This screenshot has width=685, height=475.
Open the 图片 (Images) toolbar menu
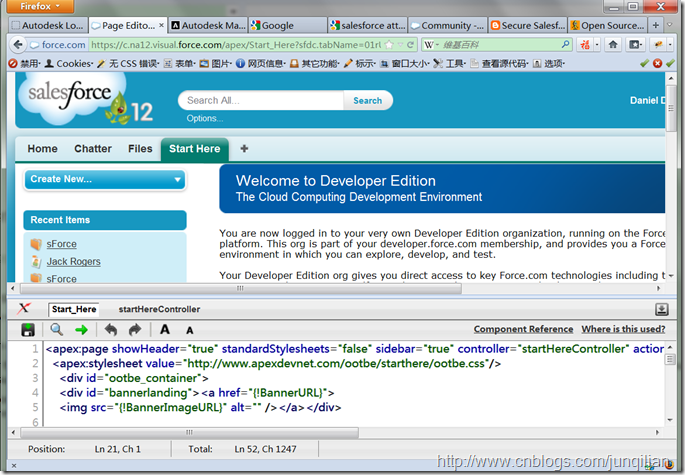[x=217, y=64]
